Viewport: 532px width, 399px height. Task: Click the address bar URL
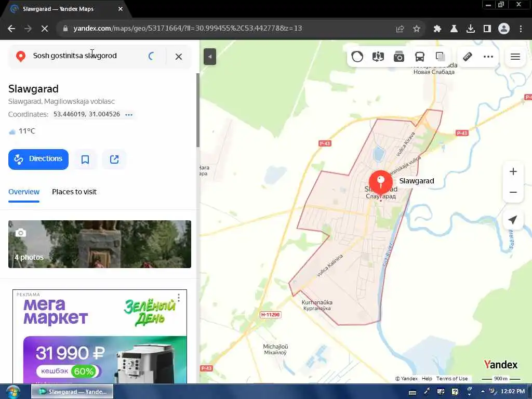[x=188, y=29]
